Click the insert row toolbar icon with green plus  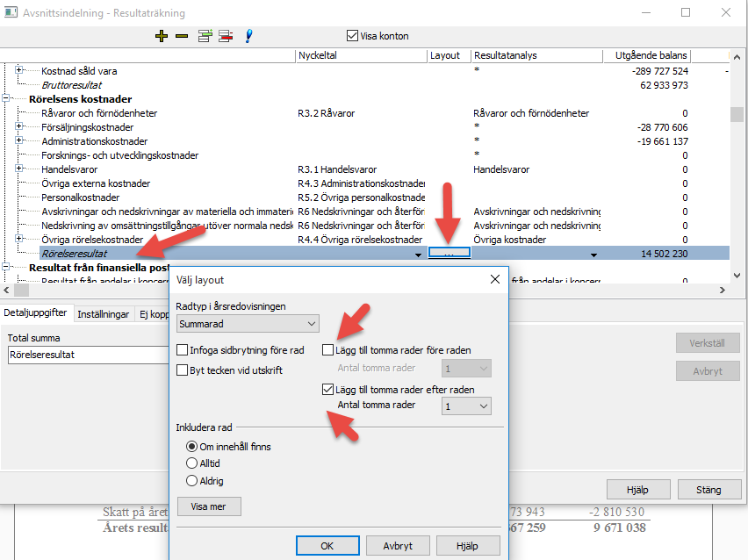pyautogui.click(x=205, y=36)
